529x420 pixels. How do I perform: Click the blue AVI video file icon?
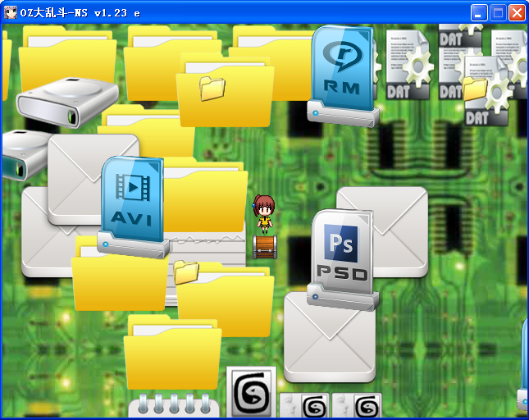coord(133,207)
